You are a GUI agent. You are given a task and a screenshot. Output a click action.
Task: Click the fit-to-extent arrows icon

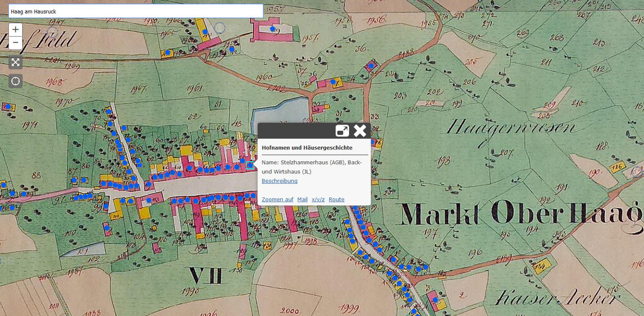point(16,62)
